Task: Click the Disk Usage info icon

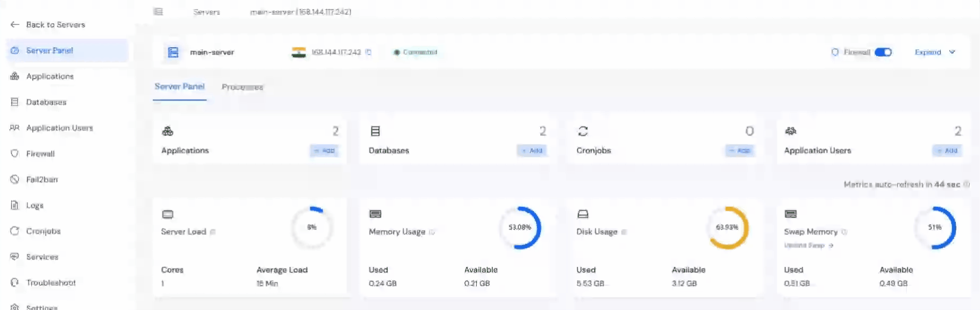Action: 624,232
